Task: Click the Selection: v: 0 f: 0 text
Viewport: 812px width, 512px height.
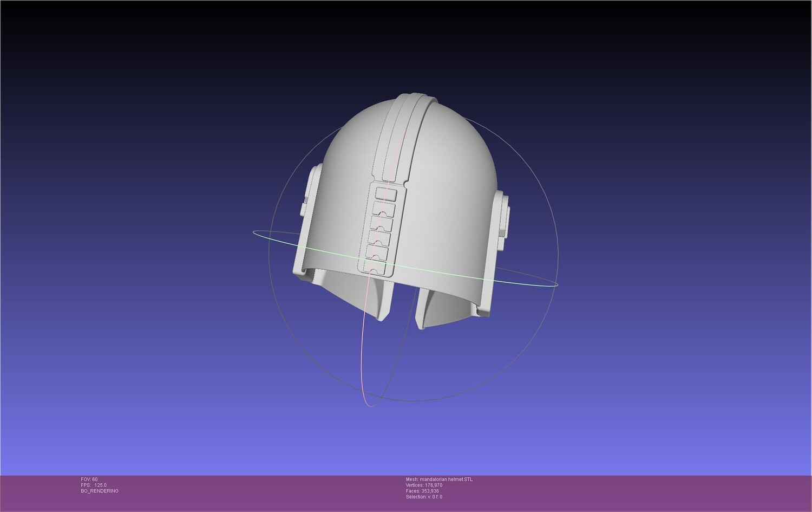Action: 424,497
